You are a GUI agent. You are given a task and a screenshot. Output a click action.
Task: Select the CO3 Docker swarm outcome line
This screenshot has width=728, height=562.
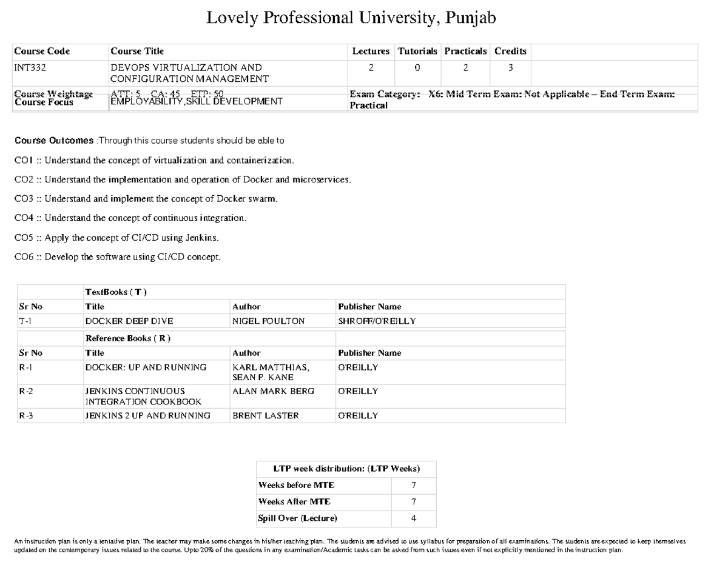pyautogui.click(x=146, y=199)
